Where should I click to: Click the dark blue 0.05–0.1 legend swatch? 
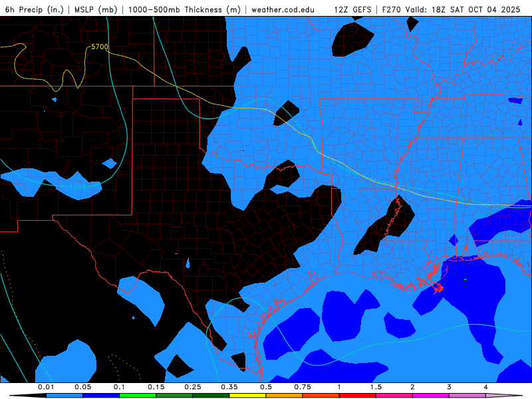pyautogui.click(x=101, y=396)
